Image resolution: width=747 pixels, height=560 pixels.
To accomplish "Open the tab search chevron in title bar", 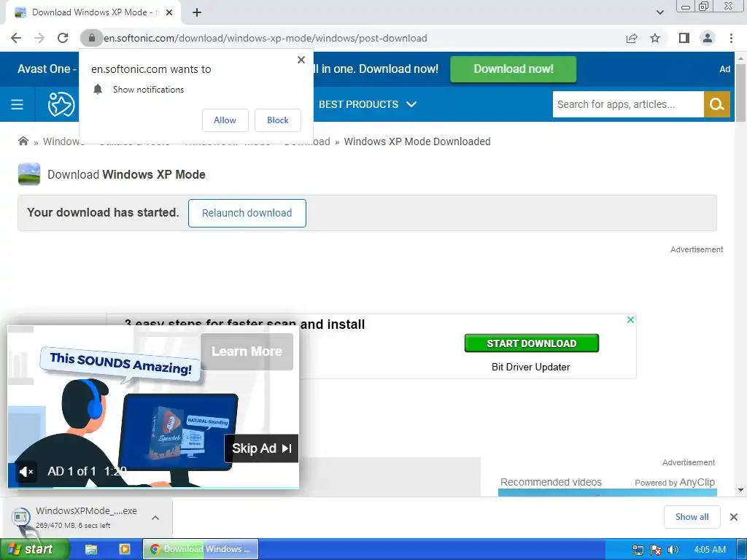I will pyautogui.click(x=659, y=13).
